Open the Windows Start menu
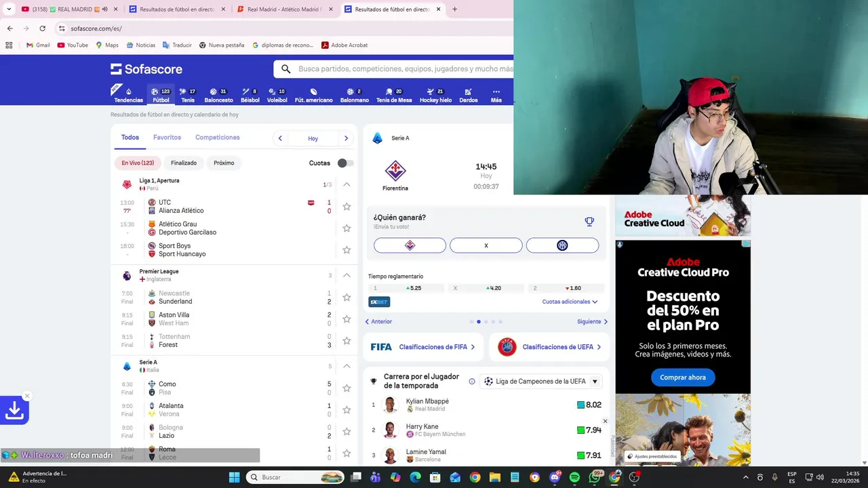This screenshot has height=488, width=868. point(234,477)
